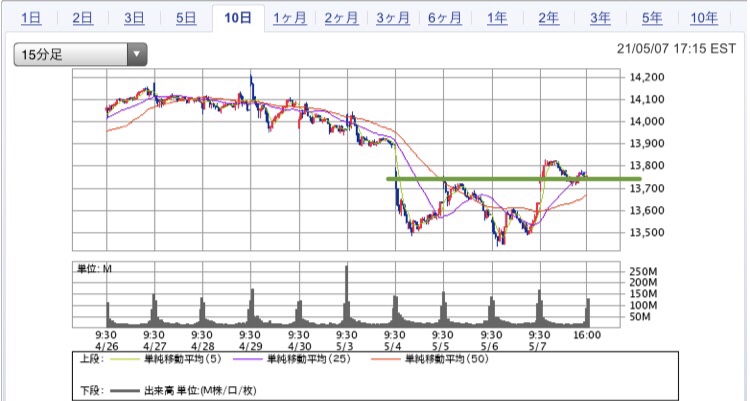Screen dimensions: 750x401
Task: Click the dropdown arrow beside 15分足
Action: [x=137, y=55]
